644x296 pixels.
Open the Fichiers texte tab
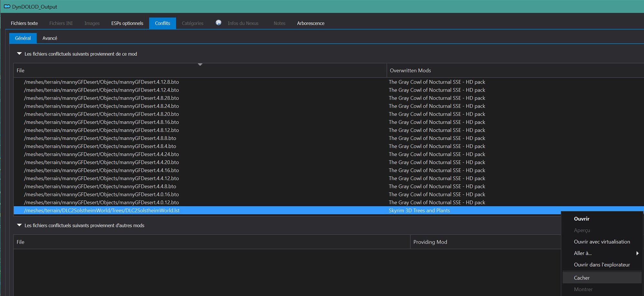pyautogui.click(x=24, y=23)
